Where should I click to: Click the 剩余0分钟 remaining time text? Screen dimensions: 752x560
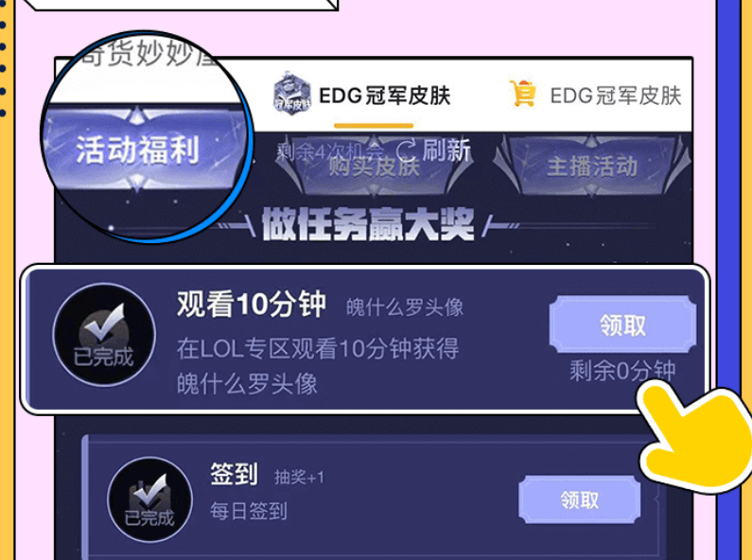tap(622, 371)
